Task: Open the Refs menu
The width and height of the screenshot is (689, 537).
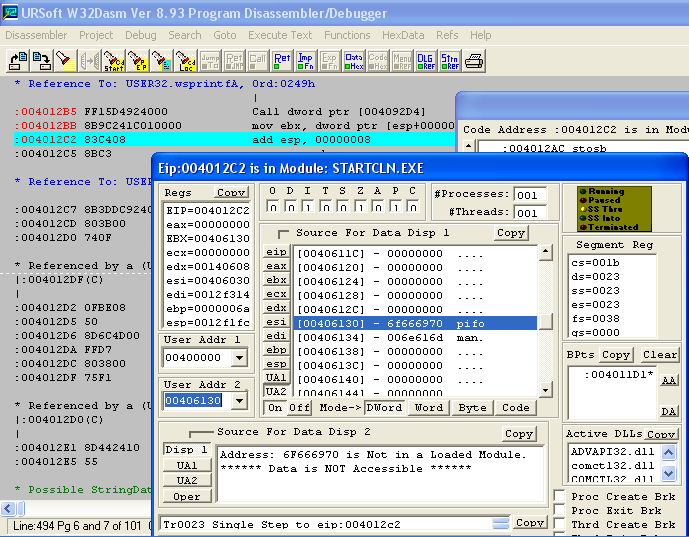Action: (447, 35)
